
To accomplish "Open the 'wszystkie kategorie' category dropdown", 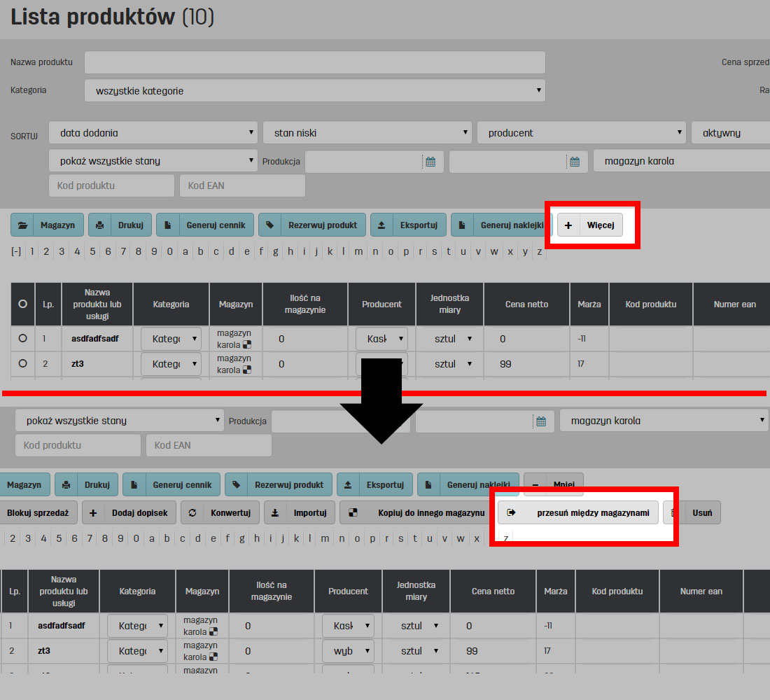I will [314, 90].
